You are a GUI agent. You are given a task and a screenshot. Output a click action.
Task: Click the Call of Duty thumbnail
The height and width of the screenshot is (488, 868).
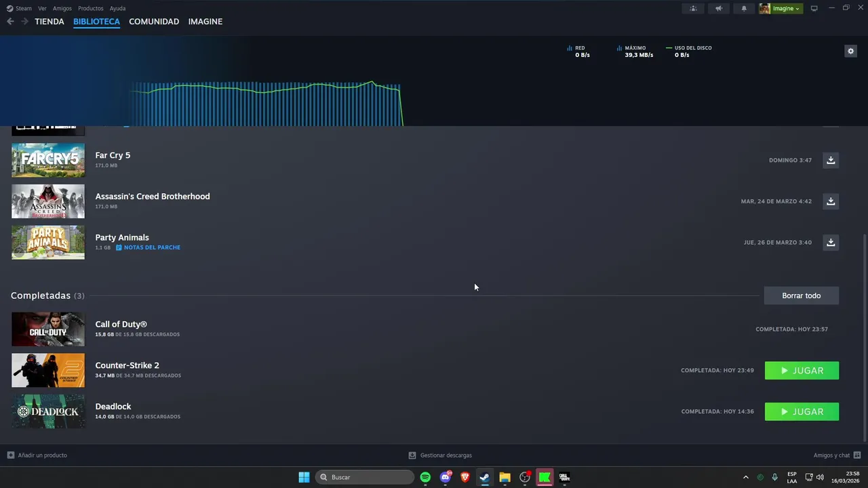pos(48,329)
